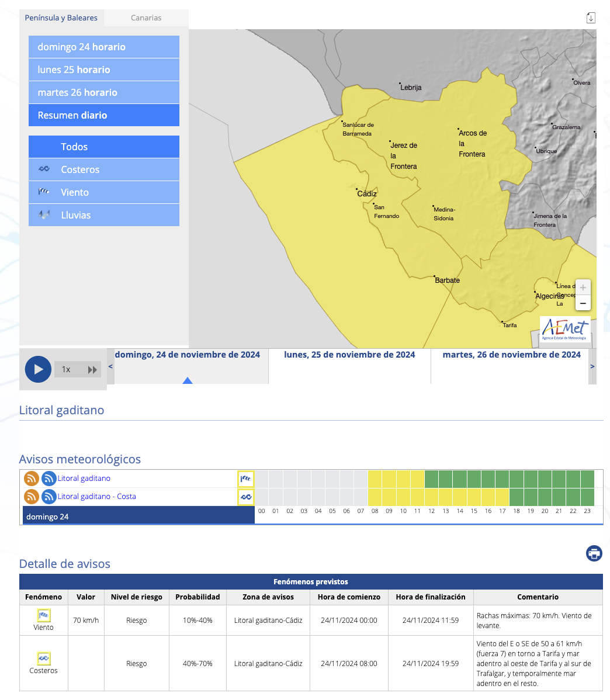Click the Viento icon in details table
Screen dimensions: 610x700
point(43,615)
